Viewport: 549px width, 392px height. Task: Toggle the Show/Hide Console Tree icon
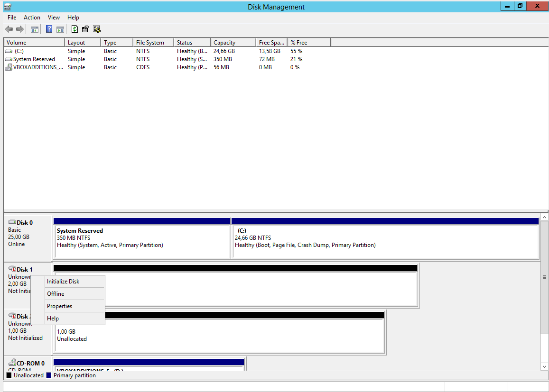[35, 29]
